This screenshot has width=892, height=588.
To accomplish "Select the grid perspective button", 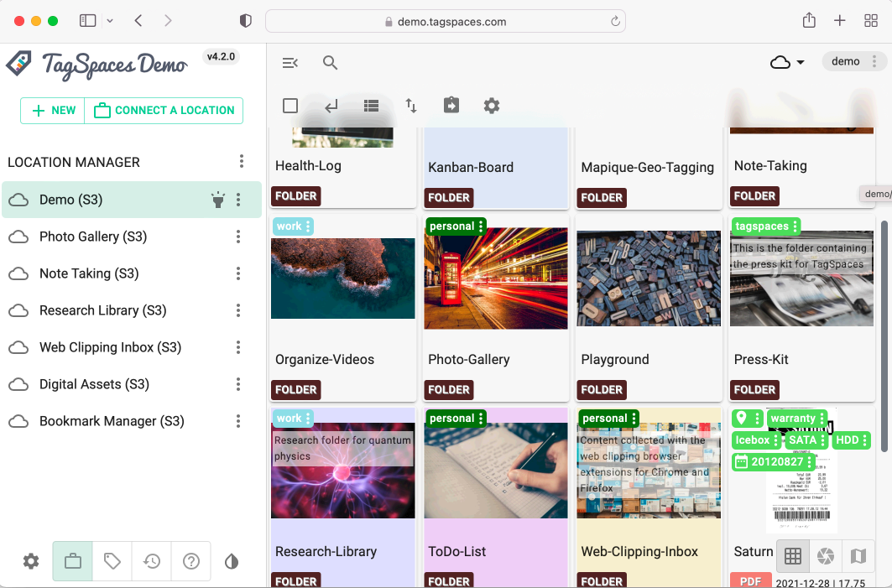I will tap(792, 555).
